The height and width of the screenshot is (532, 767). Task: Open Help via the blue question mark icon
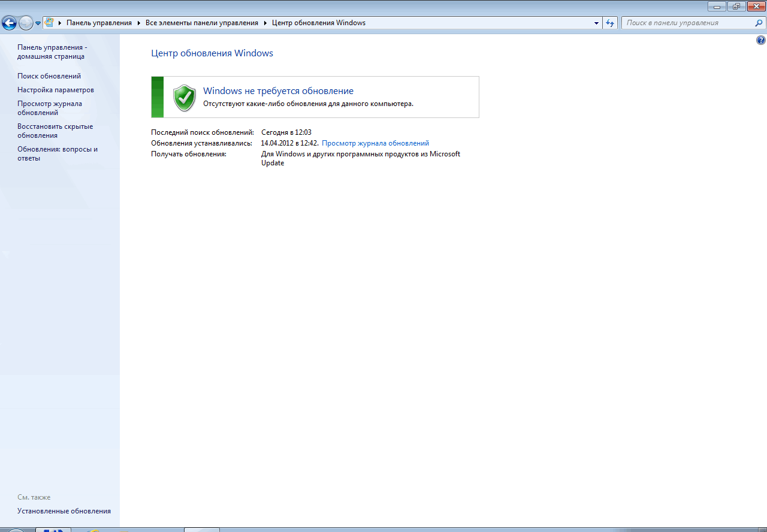(761, 40)
